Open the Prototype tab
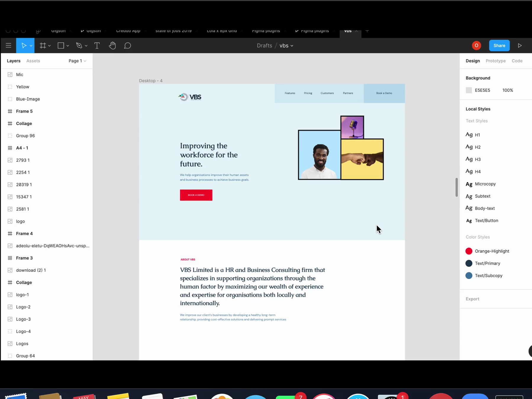The height and width of the screenshot is (399, 532). coord(496,61)
